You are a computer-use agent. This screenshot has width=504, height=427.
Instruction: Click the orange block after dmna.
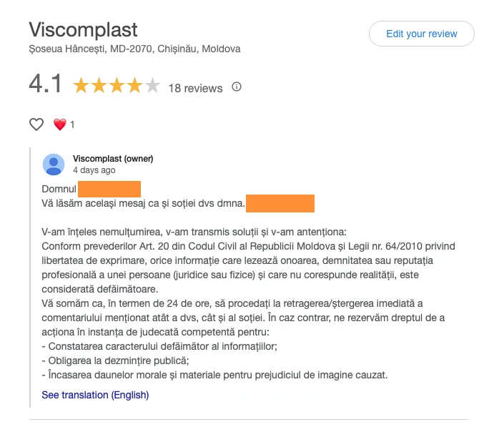(x=280, y=203)
